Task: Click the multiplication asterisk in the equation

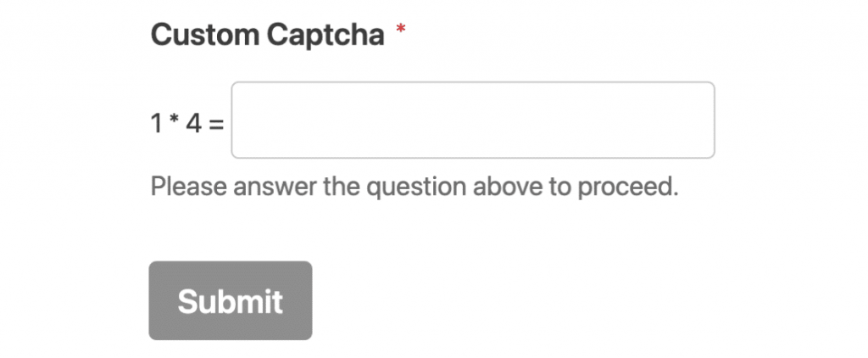Action: click(175, 122)
